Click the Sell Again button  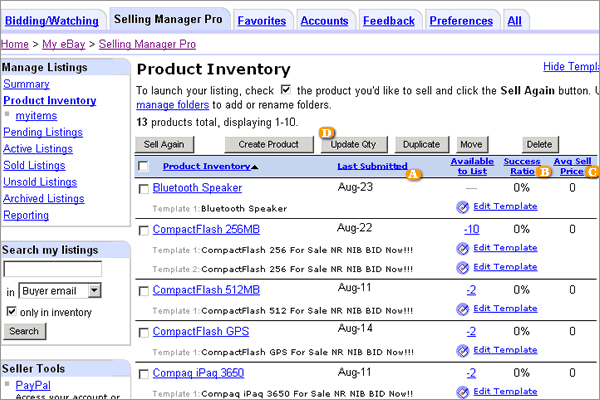click(165, 145)
